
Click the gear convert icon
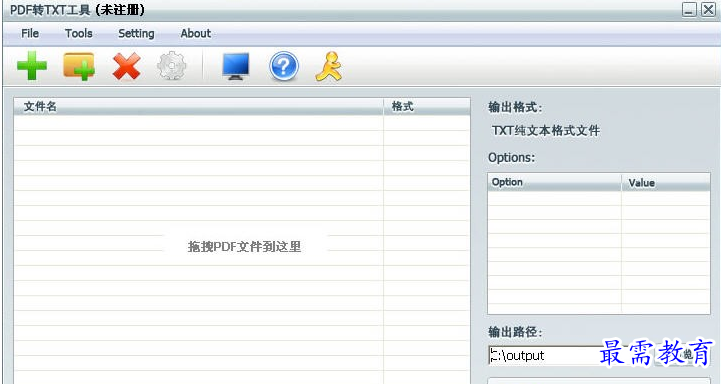[x=172, y=66]
